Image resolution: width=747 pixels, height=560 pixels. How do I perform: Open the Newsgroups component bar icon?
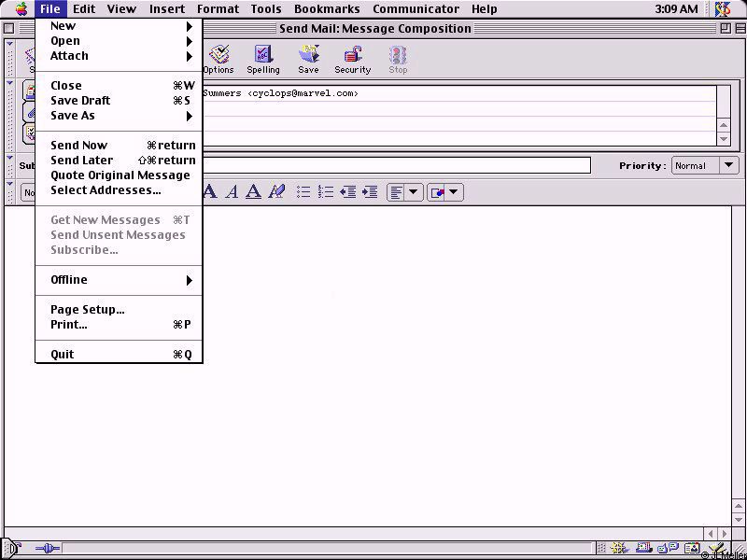pyautogui.click(x=667, y=548)
